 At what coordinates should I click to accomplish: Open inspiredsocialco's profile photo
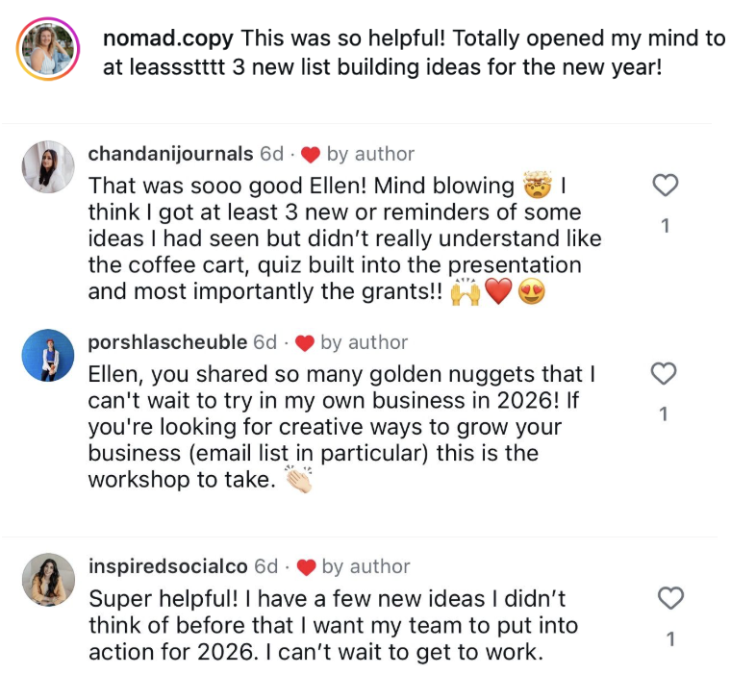click(48, 580)
